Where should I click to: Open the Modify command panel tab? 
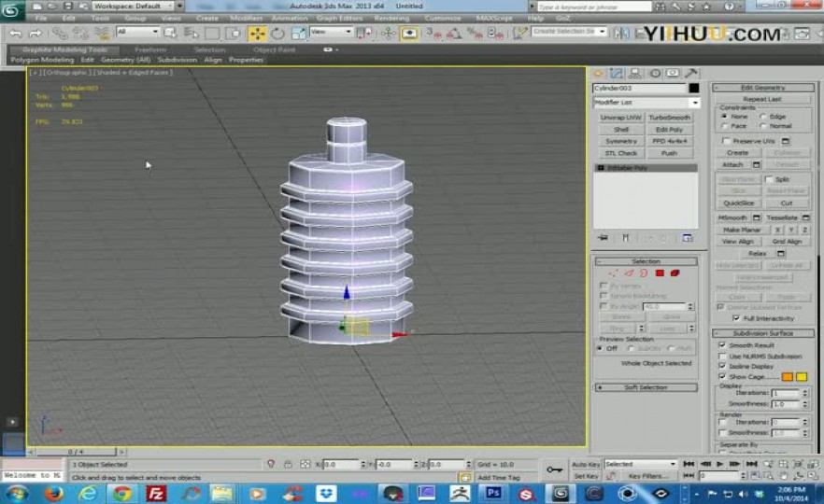pyautogui.click(x=616, y=74)
